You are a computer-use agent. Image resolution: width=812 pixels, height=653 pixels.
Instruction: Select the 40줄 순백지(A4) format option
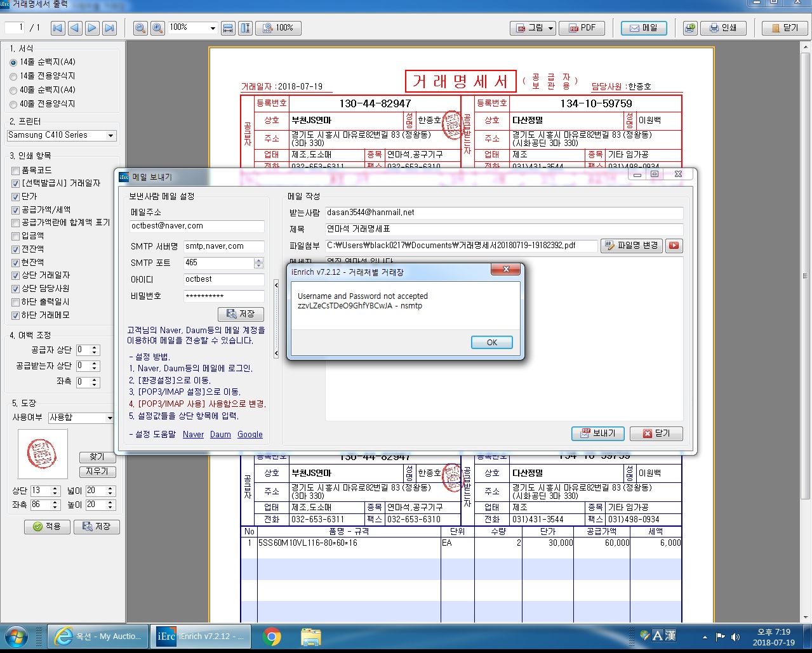point(14,90)
